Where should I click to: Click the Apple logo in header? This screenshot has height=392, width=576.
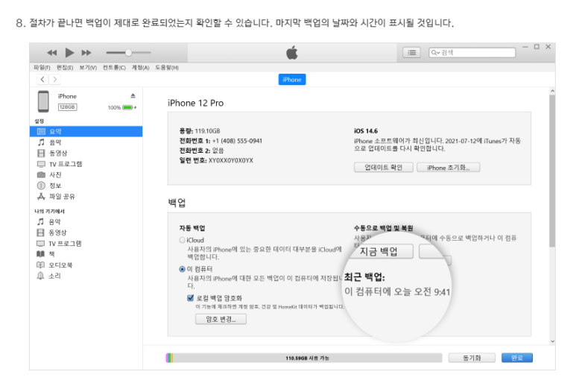pos(292,52)
